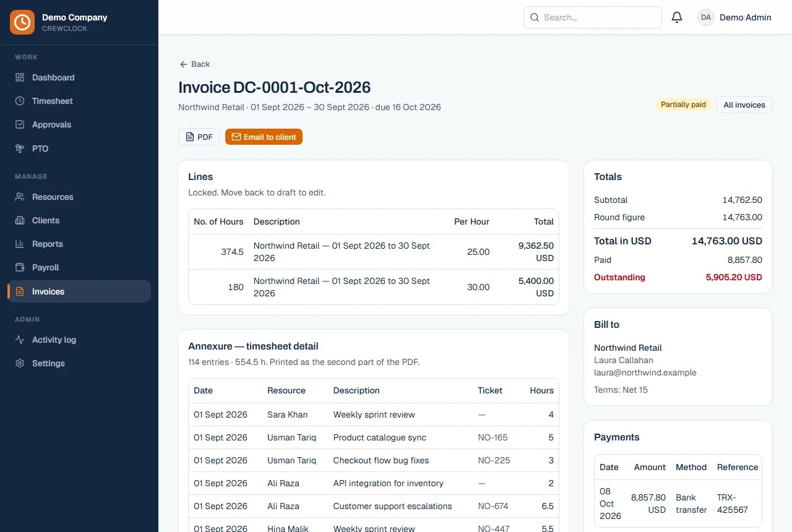The width and height of the screenshot is (792, 532).
Task: Click the DA user avatar
Action: pos(706,17)
